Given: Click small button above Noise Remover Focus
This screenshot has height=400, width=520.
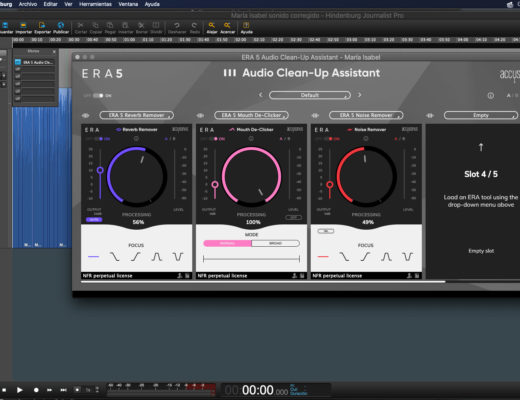Looking at the screenshot, I should click(326, 231).
